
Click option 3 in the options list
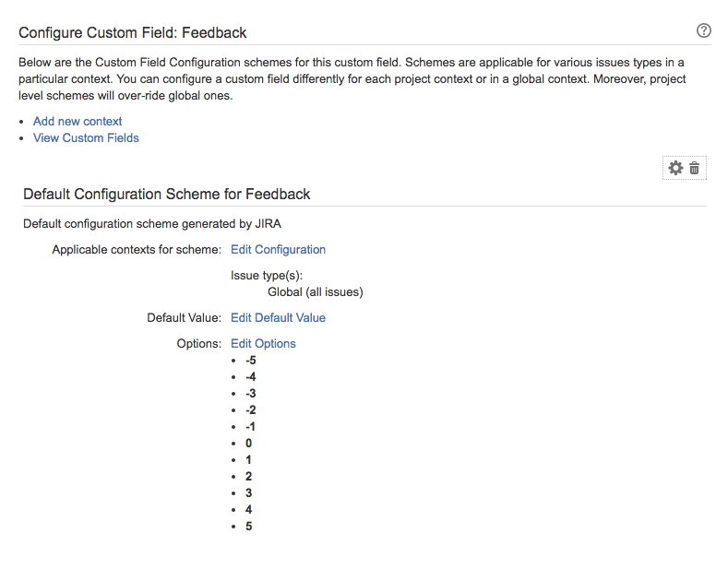pyautogui.click(x=249, y=492)
